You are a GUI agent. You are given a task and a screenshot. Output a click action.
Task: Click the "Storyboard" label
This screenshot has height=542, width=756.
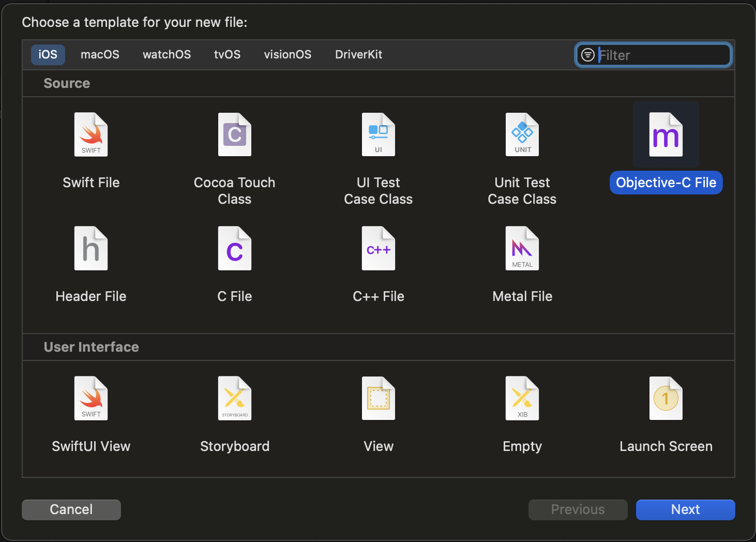(x=235, y=446)
